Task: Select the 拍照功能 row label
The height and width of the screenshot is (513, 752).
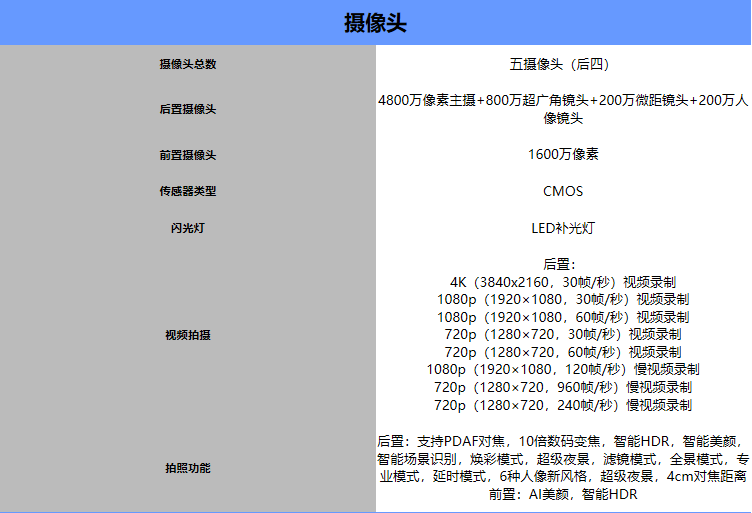Action: [x=188, y=468]
